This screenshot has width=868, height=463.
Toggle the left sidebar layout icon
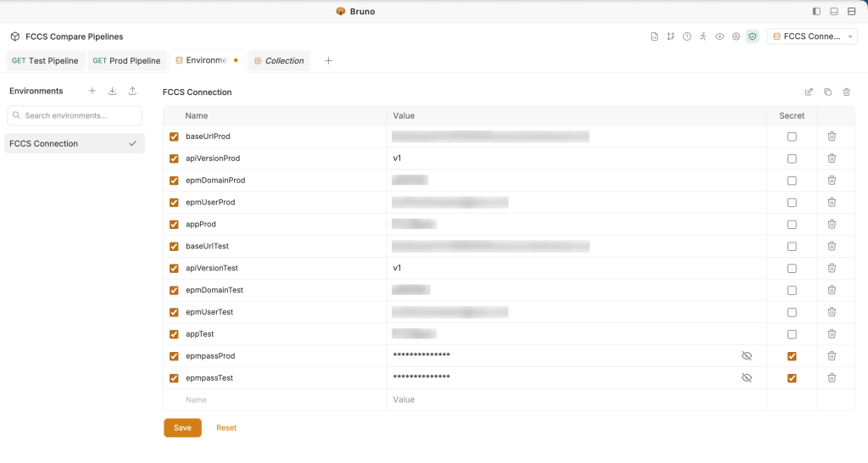coord(816,11)
